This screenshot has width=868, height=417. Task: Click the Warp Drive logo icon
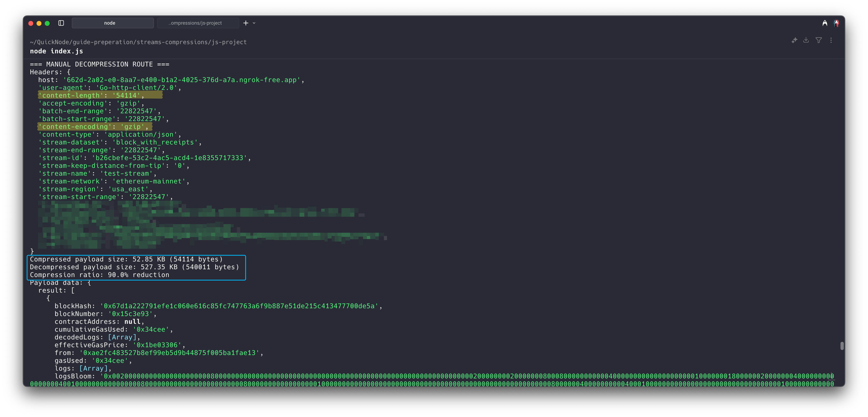tap(824, 23)
